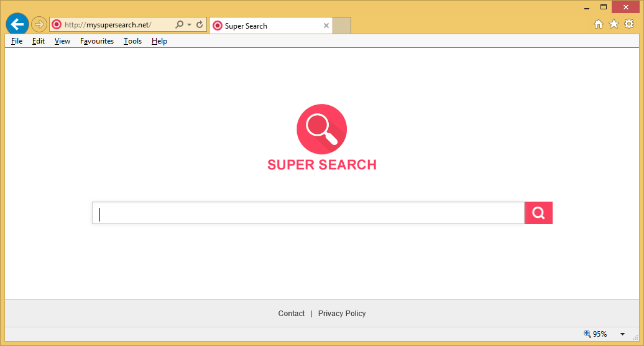Open the Contact link
Viewport: 644px width, 346px height.
[291, 314]
